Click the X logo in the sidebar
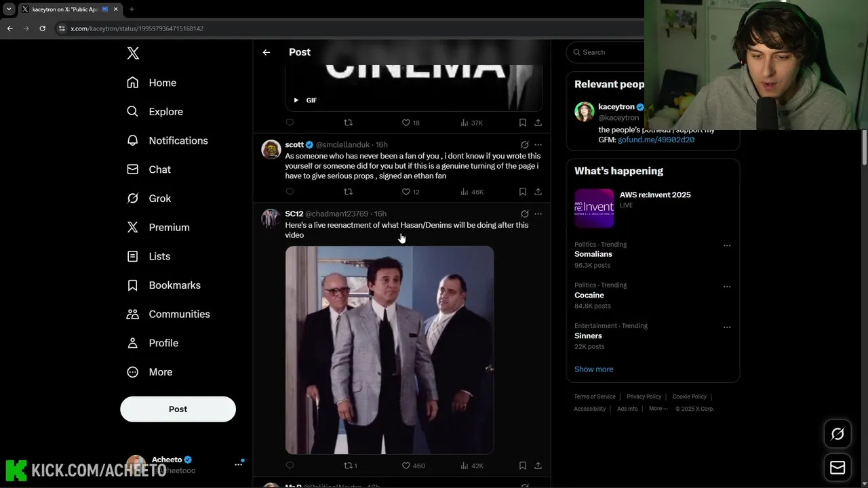 pyautogui.click(x=133, y=54)
